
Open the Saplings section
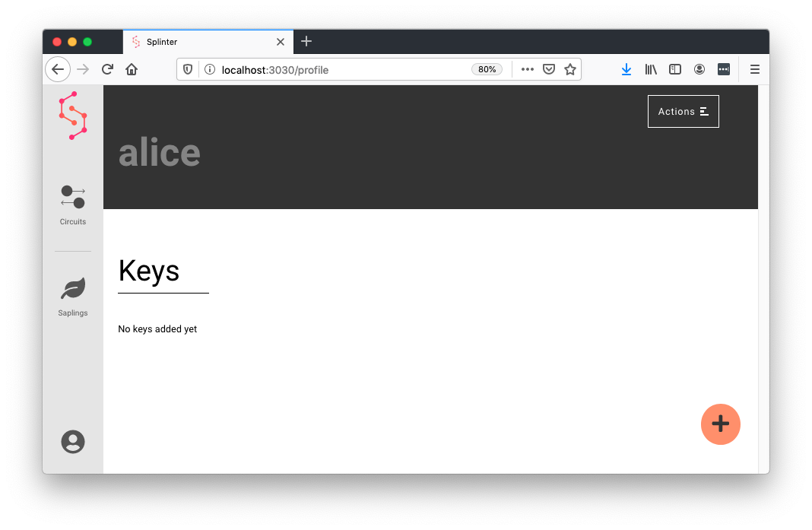[73, 297]
